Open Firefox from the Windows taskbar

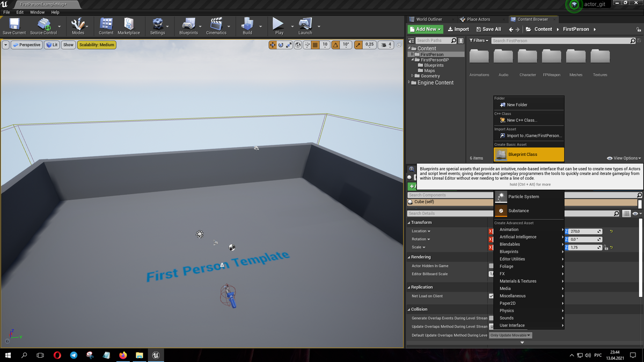(123, 355)
